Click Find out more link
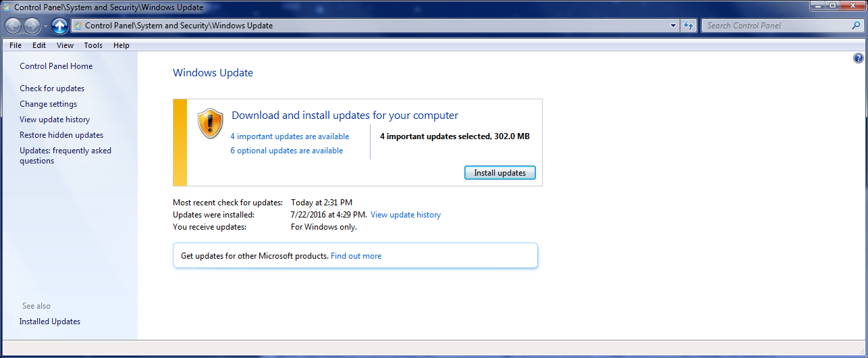 coord(356,256)
